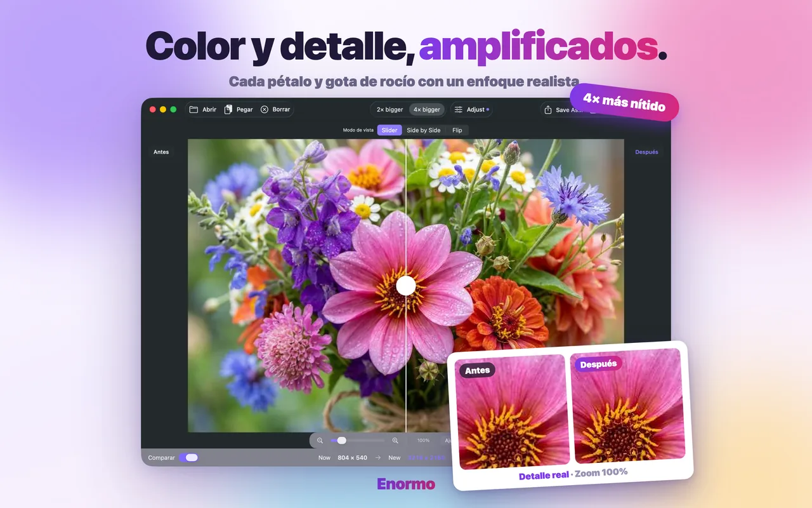Click the zoom in magnifier icon

[395, 440]
